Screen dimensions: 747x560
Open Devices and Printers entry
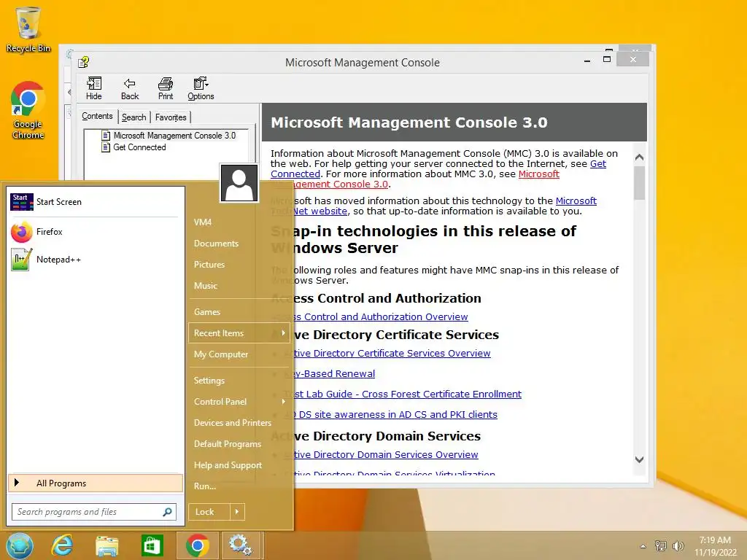point(233,423)
